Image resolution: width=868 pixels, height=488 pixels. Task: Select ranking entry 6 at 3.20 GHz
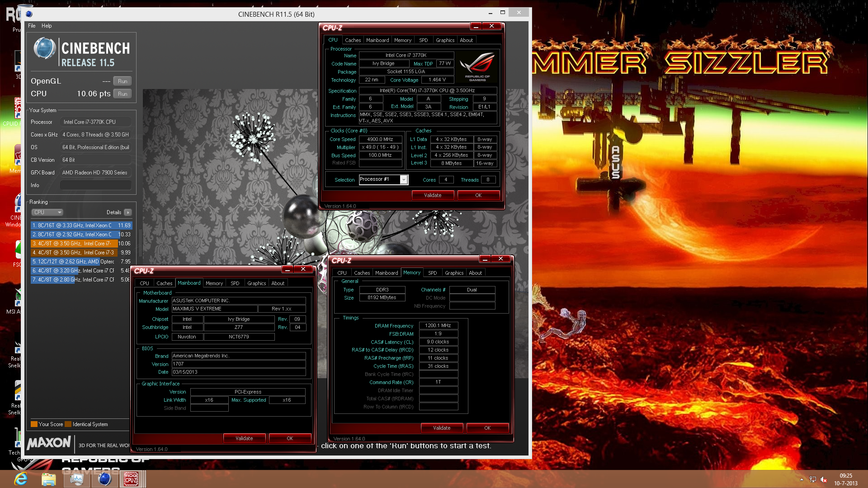tap(81, 270)
